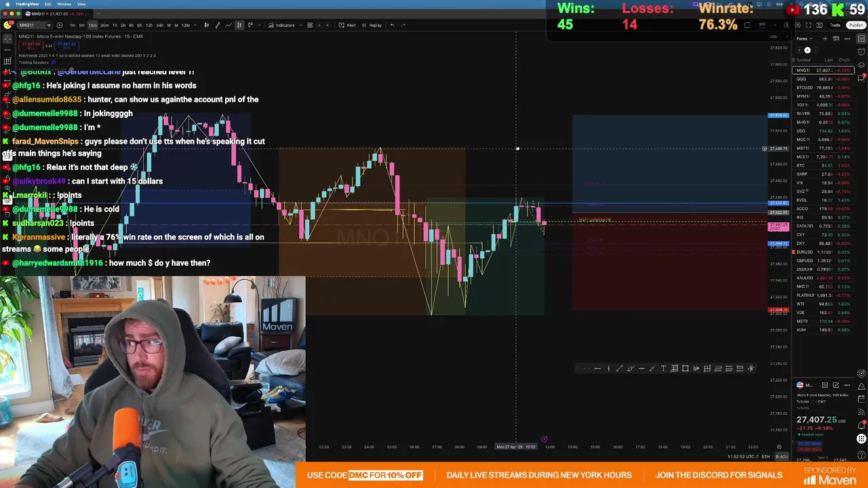Open watchlist advanced view icon

[x=836, y=39]
